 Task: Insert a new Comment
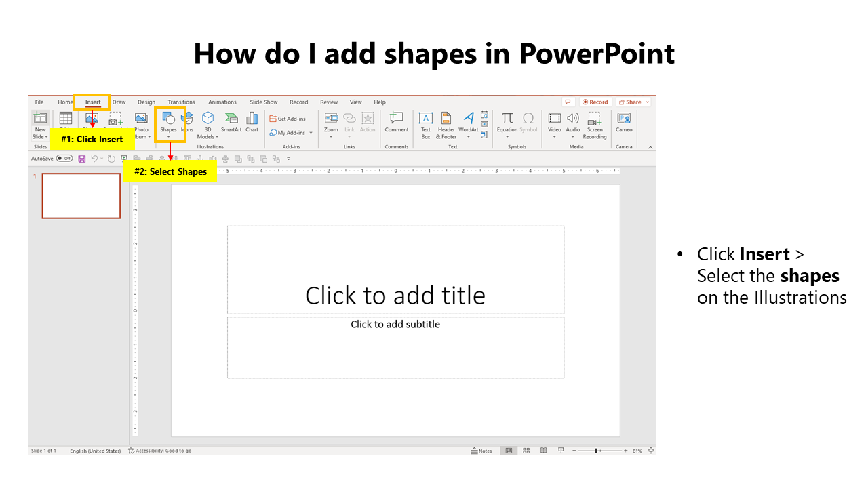coord(397,122)
